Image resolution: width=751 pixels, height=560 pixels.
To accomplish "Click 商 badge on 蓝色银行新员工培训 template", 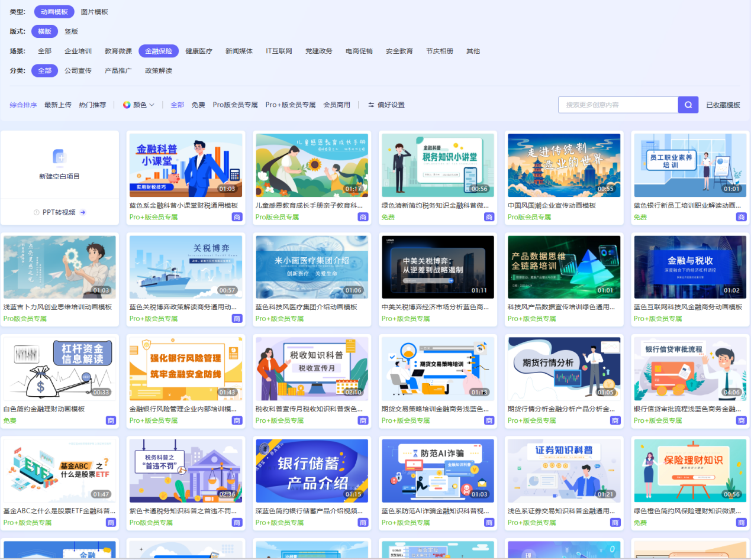I will [x=741, y=216].
